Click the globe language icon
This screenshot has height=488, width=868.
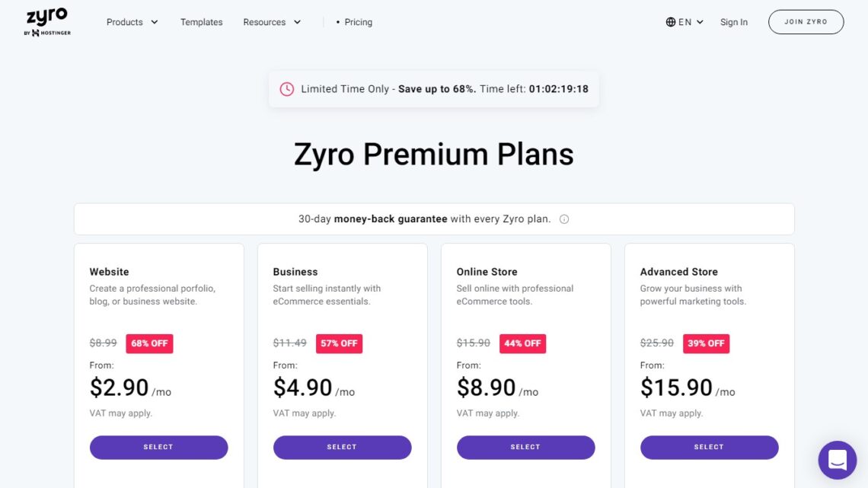[x=671, y=22]
